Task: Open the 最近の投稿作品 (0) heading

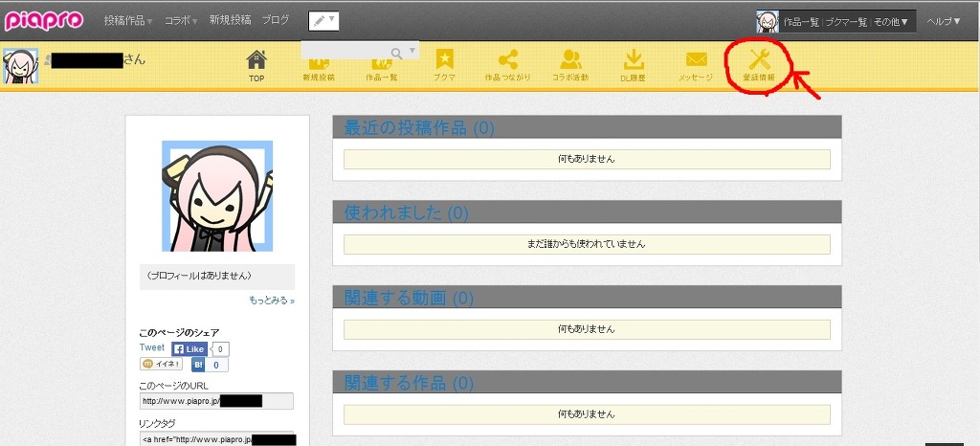Action: (419, 128)
